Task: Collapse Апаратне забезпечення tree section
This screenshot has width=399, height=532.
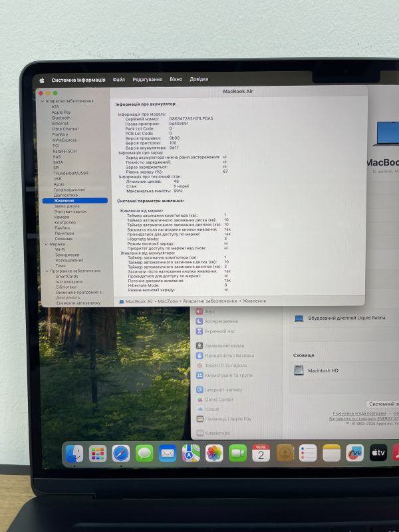Action: coord(43,101)
